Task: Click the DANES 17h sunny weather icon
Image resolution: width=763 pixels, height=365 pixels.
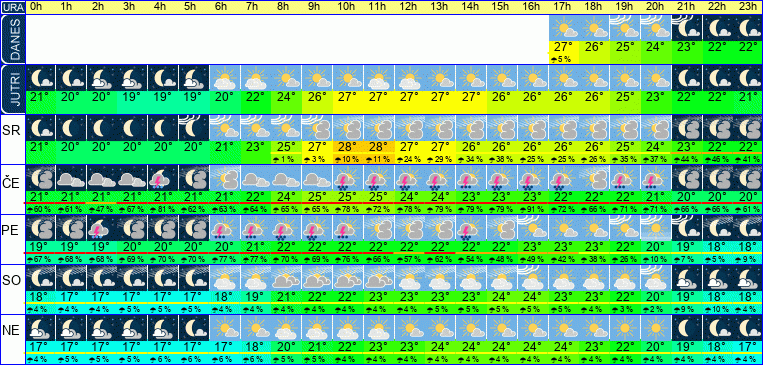Action: coord(563,28)
